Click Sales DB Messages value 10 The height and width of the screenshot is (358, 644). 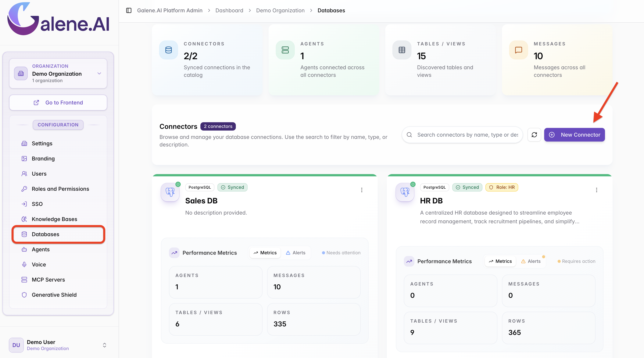[x=277, y=287]
